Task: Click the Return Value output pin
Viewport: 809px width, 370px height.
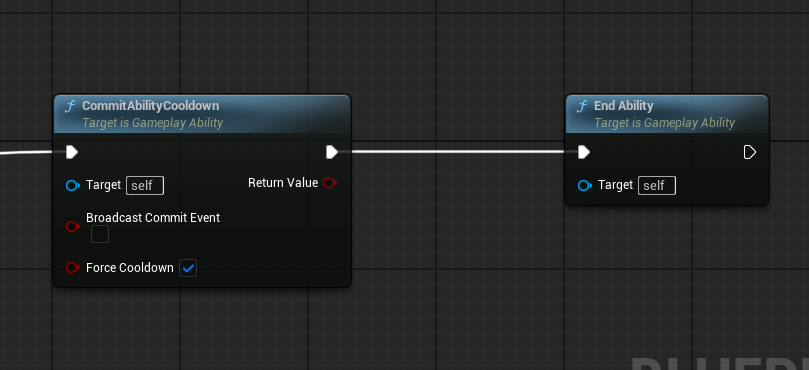Action: coord(330,182)
